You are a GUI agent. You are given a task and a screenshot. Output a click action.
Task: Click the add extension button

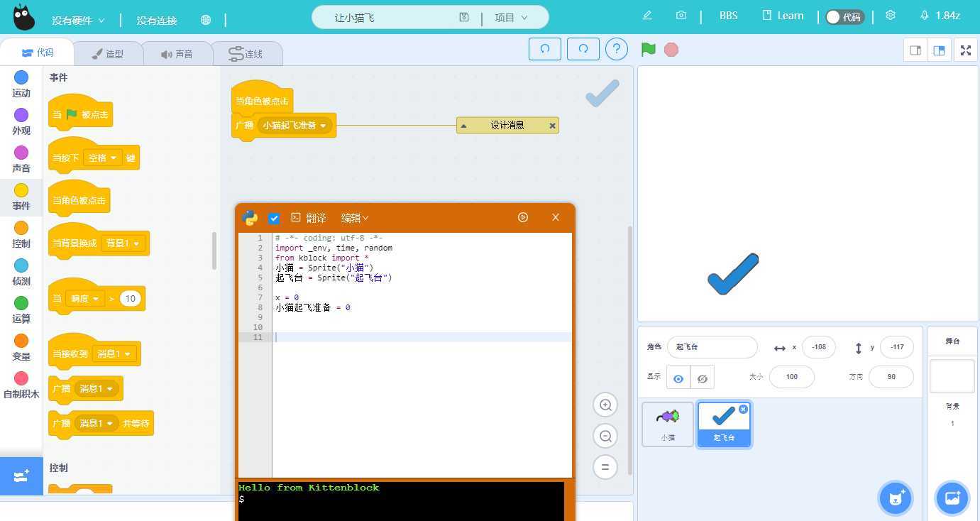(x=21, y=476)
